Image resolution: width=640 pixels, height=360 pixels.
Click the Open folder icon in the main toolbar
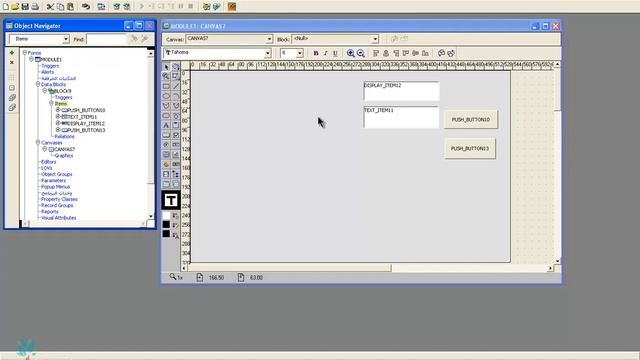pos(16,7)
